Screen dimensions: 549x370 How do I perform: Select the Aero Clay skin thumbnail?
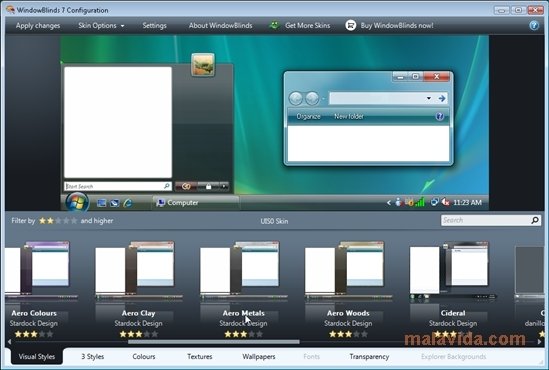(x=138, y=270)
